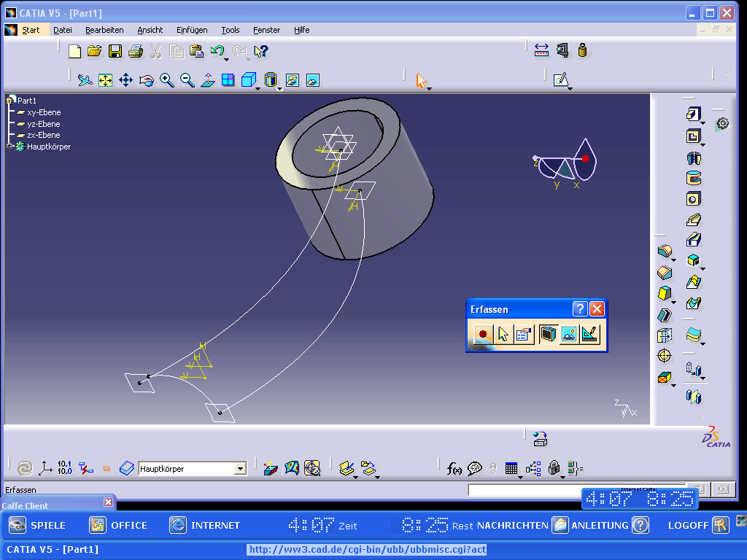
Task: Click the Paste clipboard icon
Action: pos(196,51)
